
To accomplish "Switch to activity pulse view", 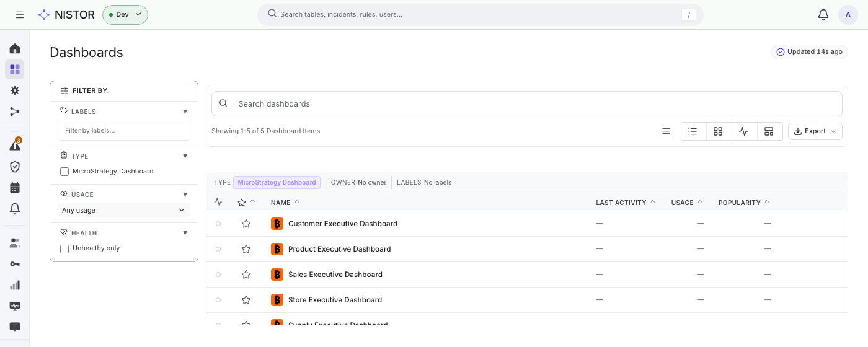I will 743,131.
